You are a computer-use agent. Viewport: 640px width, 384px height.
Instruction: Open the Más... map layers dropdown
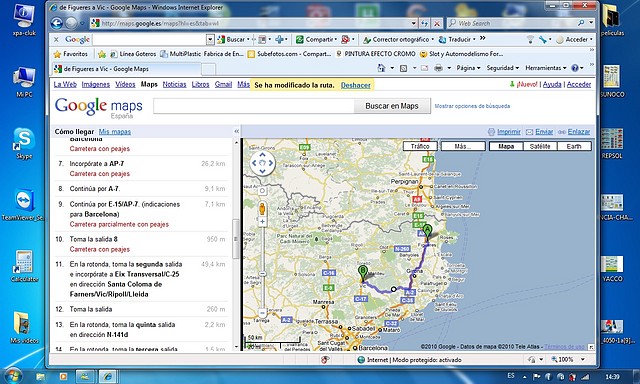tap(463, 146)
